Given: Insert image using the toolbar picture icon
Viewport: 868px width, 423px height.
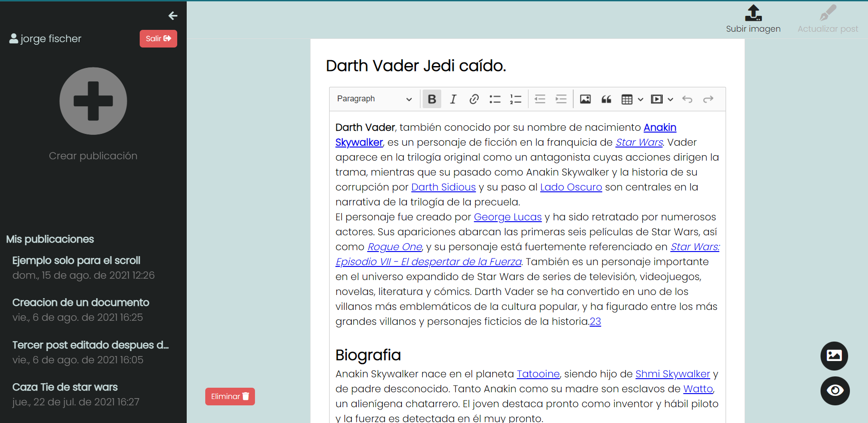Looking at the screenshot, I should (x=585, y=99).
